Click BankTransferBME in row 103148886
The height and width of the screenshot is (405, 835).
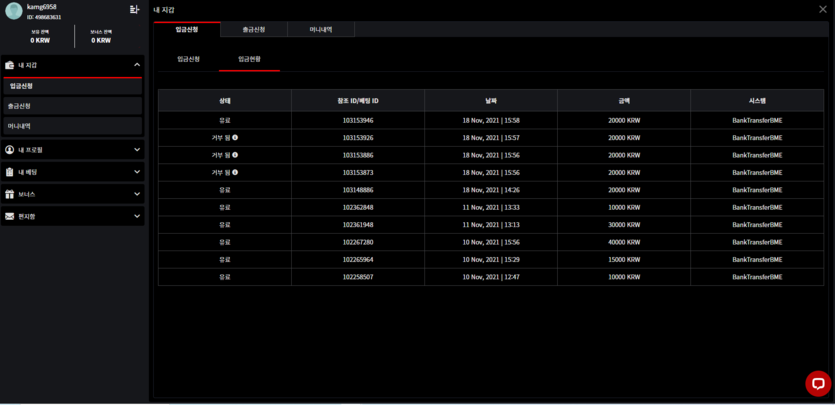757,190
